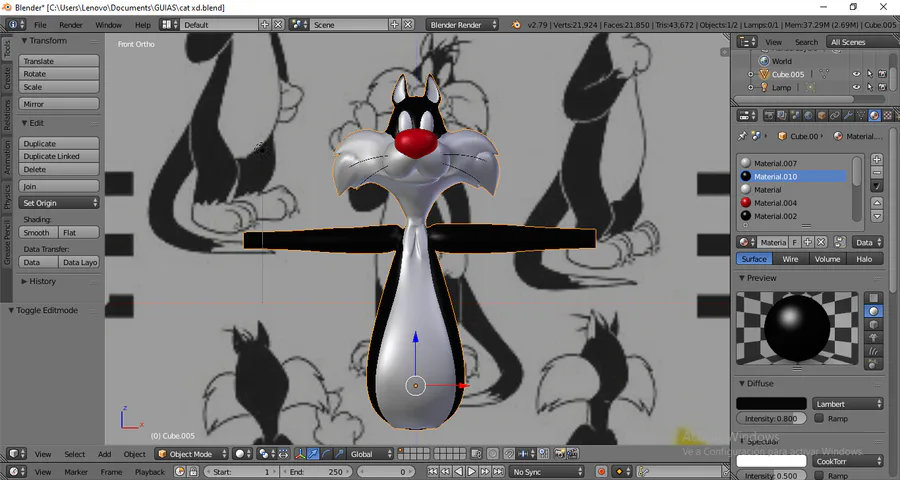
Task: Open the Blender Render engine dropdown
Action: click(462, 25)
